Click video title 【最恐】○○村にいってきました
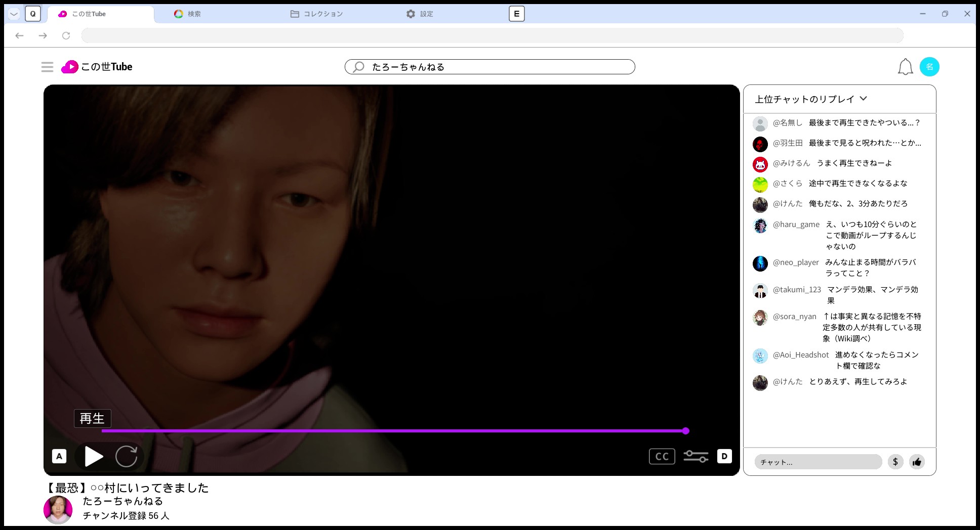The width and height of the screenshot is (980, 530). coord(127,488)
